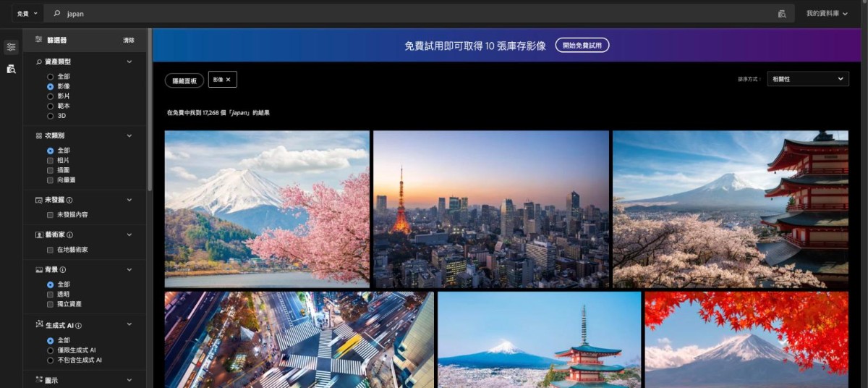Open the Chureito pagoda with Fuji top-row photo
This screenshot has height=388, width=868.
point(731,209)
